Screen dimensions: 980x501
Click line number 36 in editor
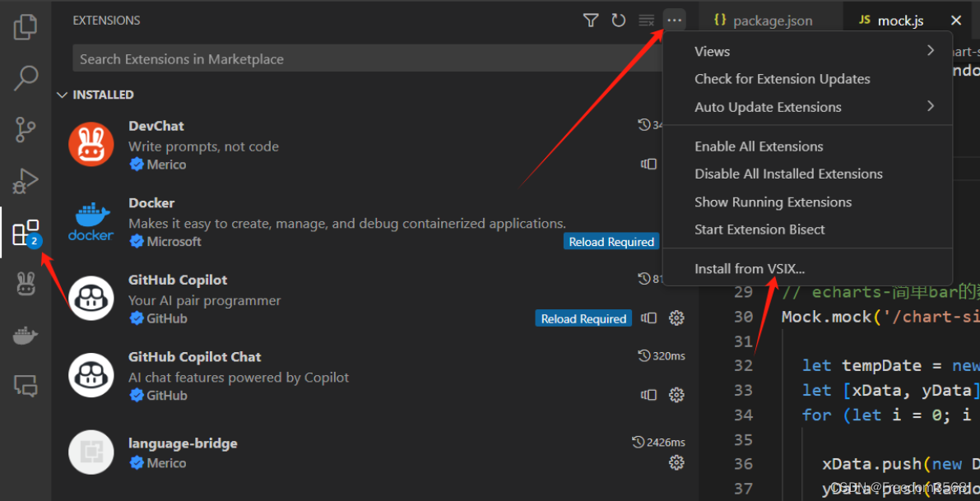tap(743, 463)
